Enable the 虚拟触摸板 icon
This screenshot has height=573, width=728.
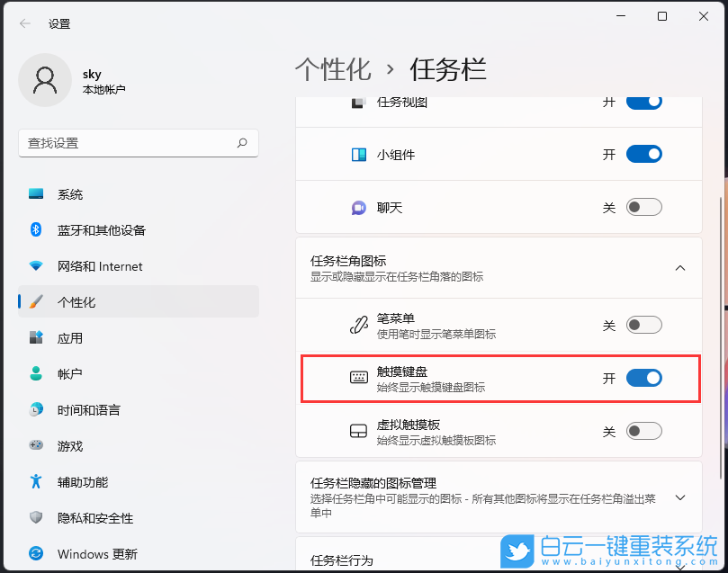click(643, 431)
